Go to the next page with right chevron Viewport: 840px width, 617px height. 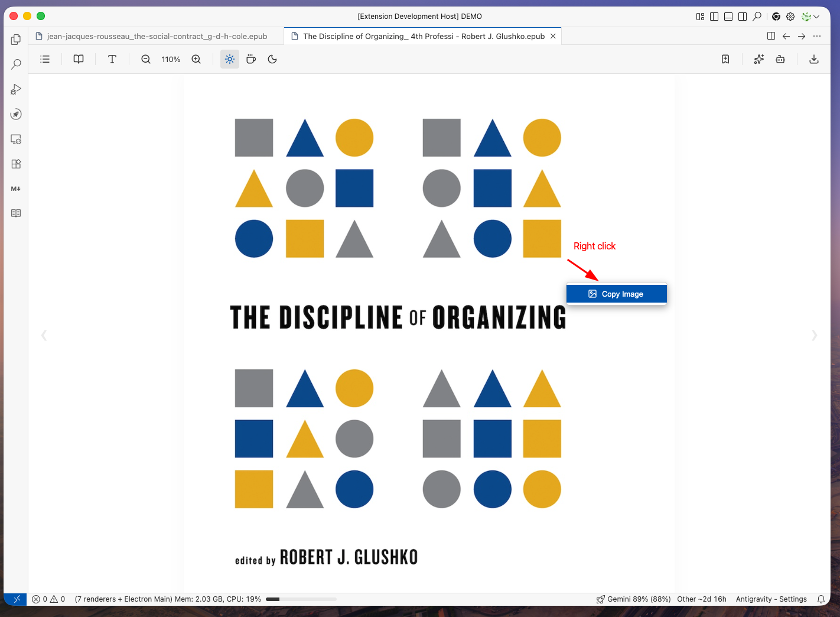point(815,336)
